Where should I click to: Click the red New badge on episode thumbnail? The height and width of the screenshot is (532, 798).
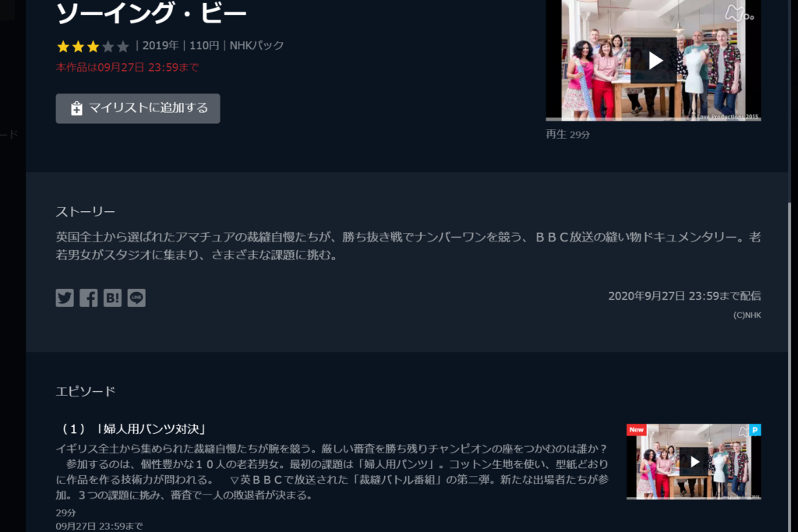637,430
